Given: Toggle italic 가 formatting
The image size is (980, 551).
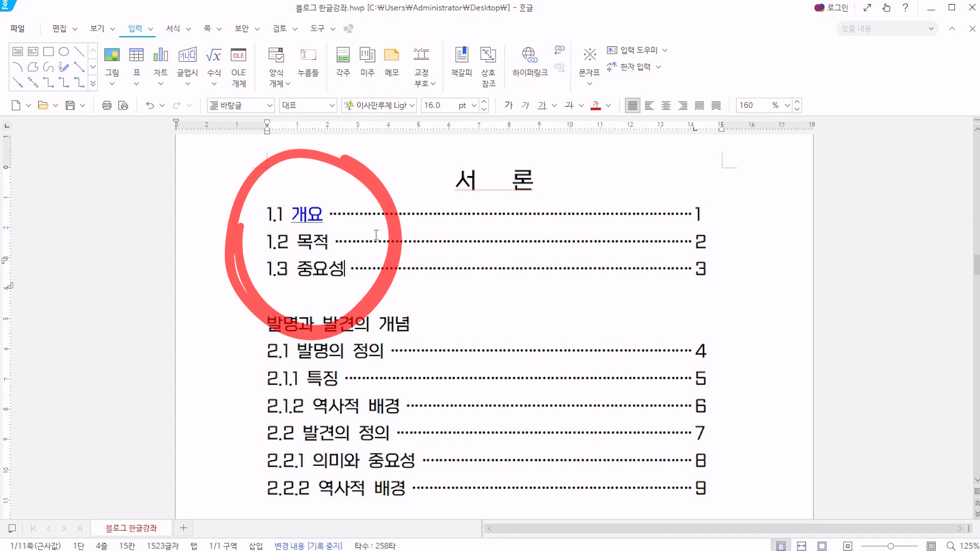Looking at the screenshot, I should 525,105.
